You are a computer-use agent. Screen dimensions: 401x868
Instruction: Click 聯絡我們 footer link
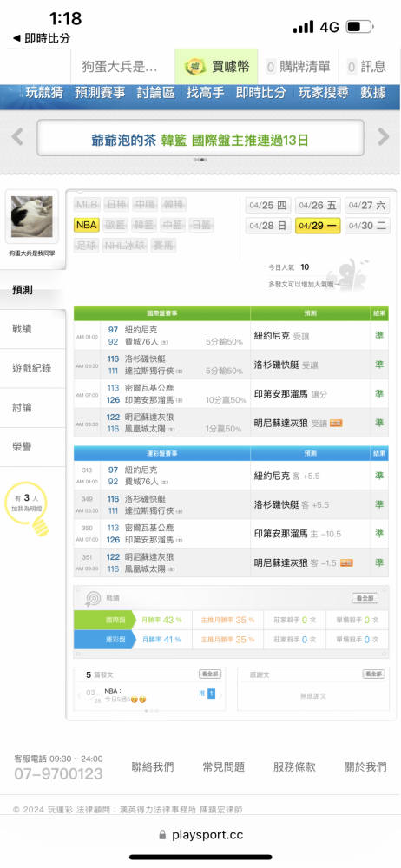(x=152, y=767)
